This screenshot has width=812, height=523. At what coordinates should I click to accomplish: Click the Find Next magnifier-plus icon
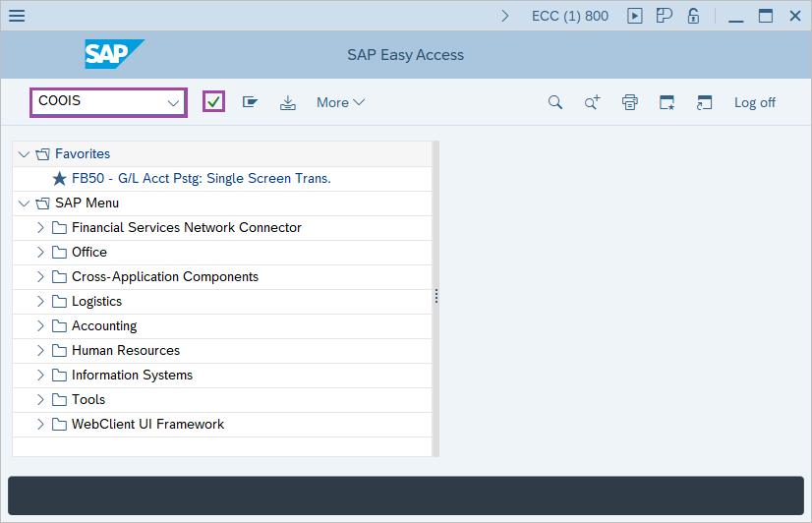click(593, 102)
